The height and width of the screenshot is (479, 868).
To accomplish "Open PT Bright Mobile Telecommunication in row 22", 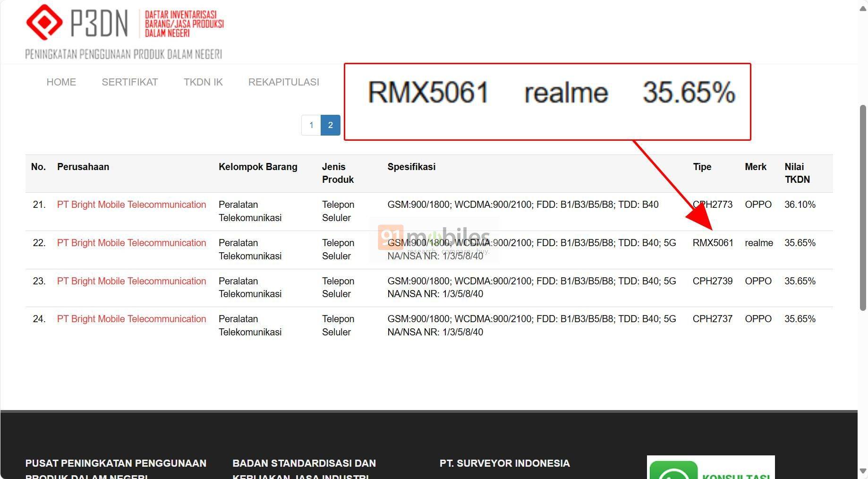I will point(132,243).
